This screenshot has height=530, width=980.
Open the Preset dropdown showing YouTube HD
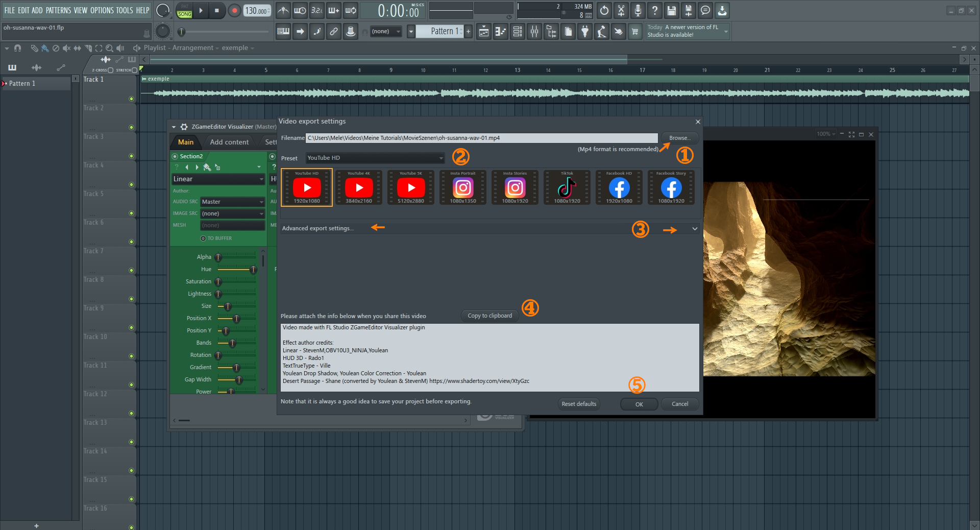(375, 158)
